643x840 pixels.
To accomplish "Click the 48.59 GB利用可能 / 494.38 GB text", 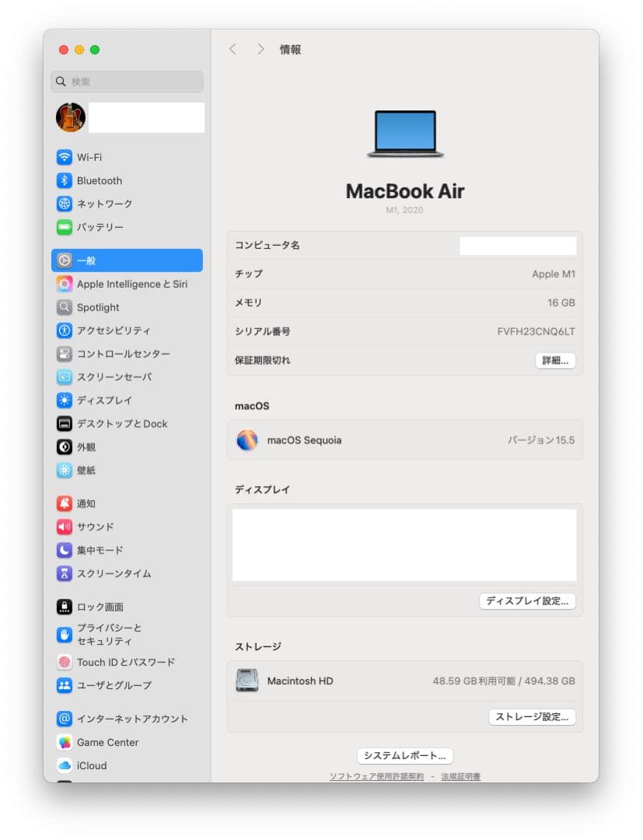I will [x=504, y=681].
